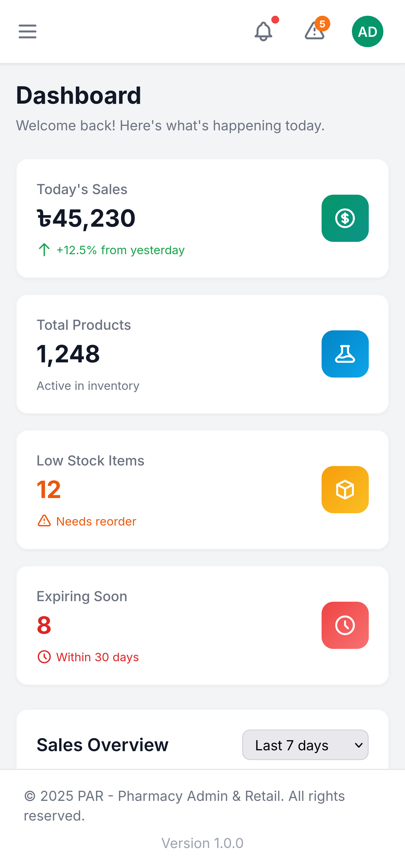This screenshot has height=868, width=405.
Task: Open the notifications bell
Action: point(263,31)
